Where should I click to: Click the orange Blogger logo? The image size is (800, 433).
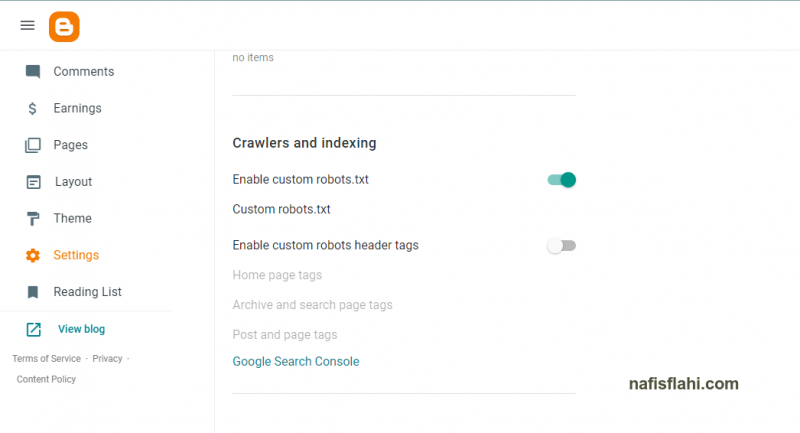click(64, 27)
